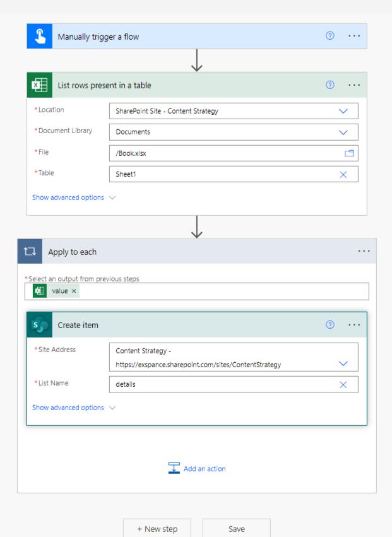Image resolution: width=392 pixels, height=537 pixels.
Task: Open help for List rows present in a table
Action: (x=330, y=85)
